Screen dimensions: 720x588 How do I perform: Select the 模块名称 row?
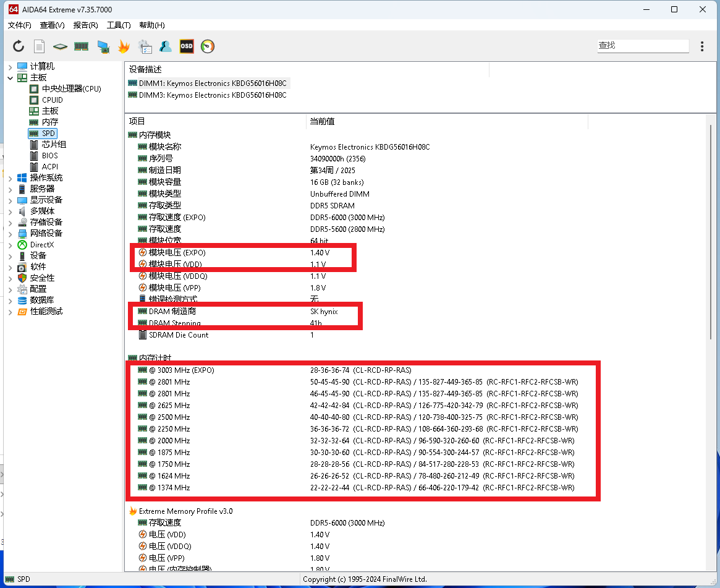[x=283, y=147]
